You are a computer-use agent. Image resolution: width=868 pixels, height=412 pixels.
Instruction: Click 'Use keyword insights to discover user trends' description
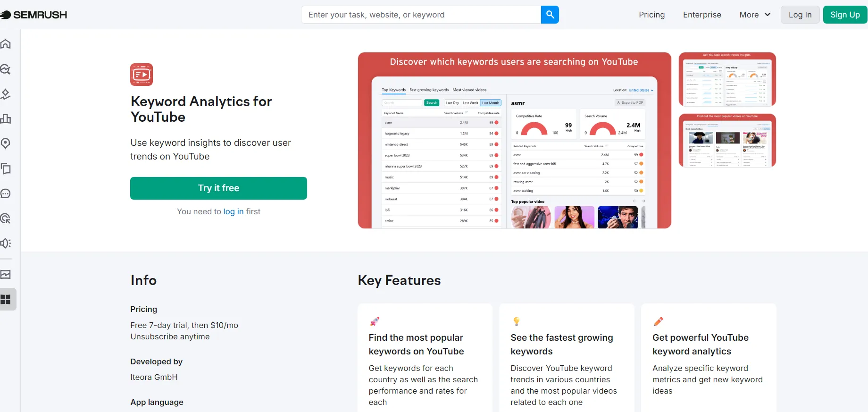pyautogui.click(x=210, y=150)
